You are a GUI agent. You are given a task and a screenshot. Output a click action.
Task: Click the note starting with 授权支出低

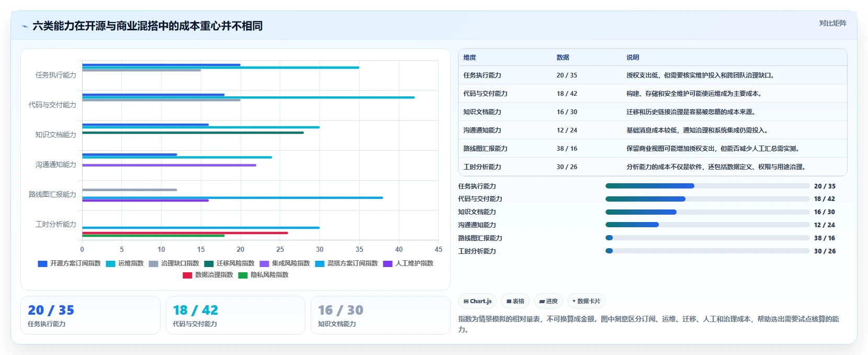[x=700, y=75]
